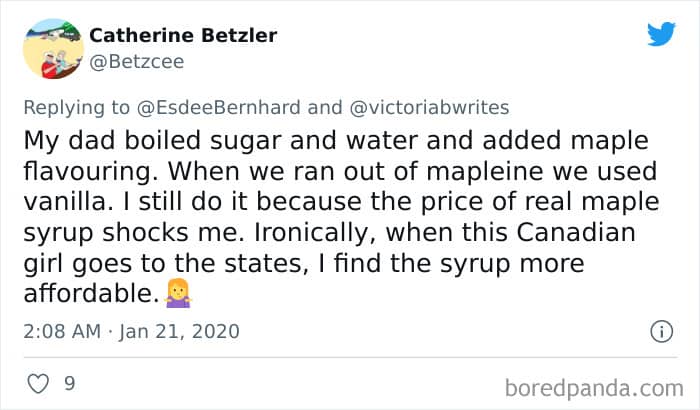Visit the @Betzcee handle
700x410 pixels.
[x=136, y=61]
